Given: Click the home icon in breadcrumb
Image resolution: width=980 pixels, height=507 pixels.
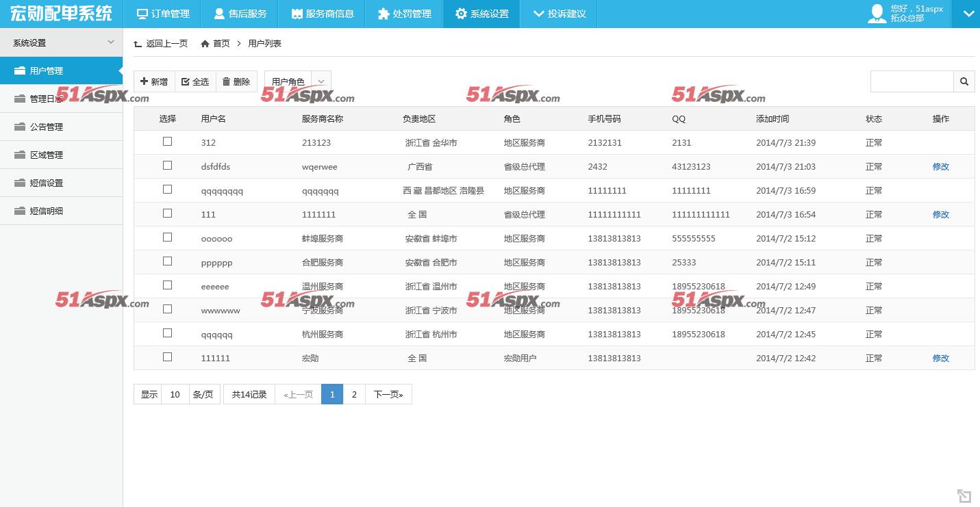Looking at the screenshot, I should coord(205,43).
